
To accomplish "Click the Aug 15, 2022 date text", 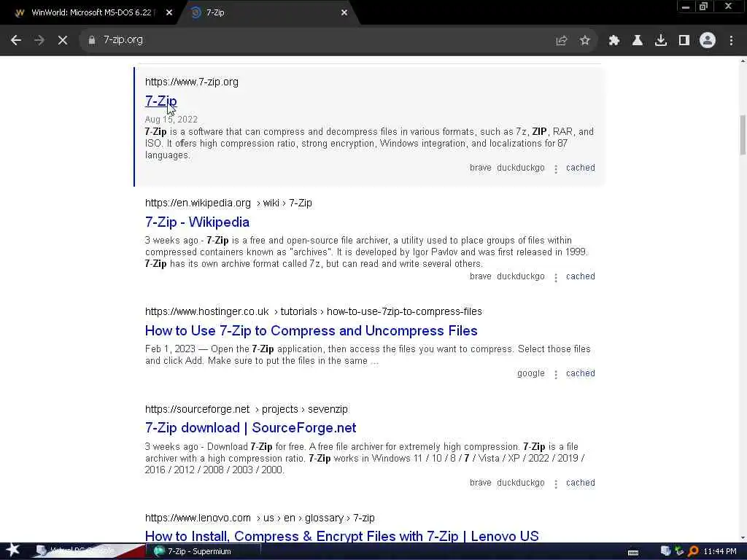I will point(171,120).
